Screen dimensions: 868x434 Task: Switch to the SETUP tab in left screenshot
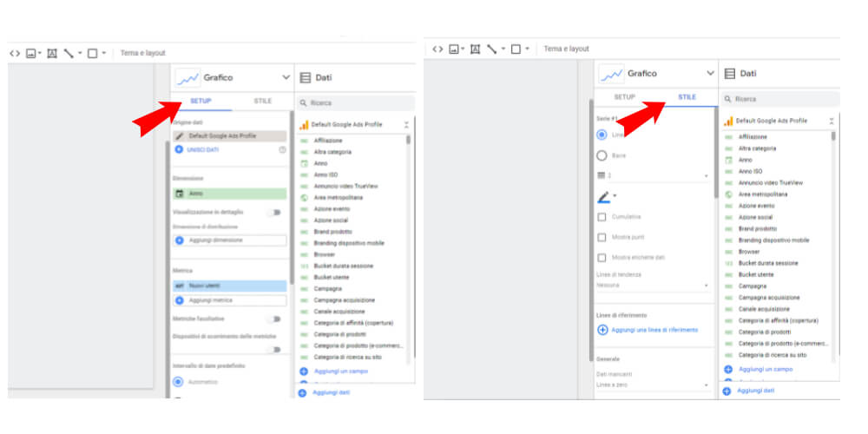tap(201, 102)
